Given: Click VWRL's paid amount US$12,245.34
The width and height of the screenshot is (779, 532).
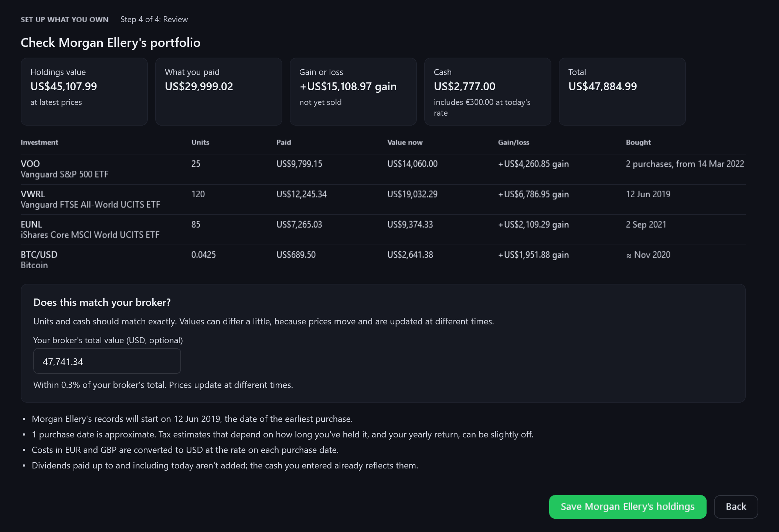Looking at the screenshot, I should (x=302, y=194).
